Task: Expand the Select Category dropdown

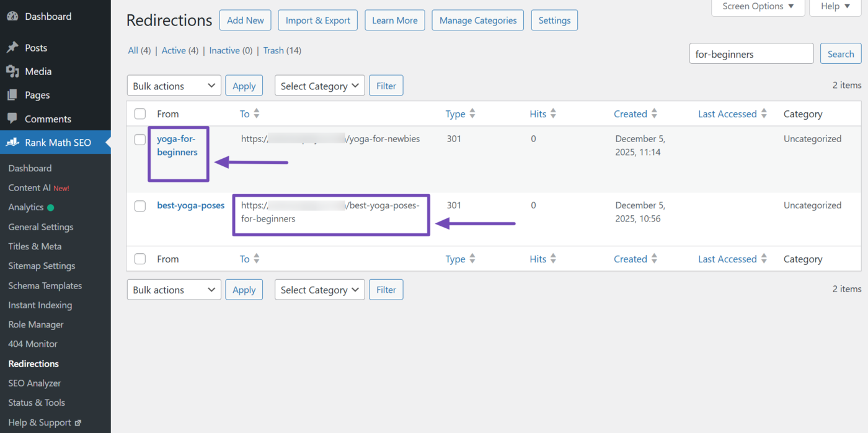Action: click(319, 85)
